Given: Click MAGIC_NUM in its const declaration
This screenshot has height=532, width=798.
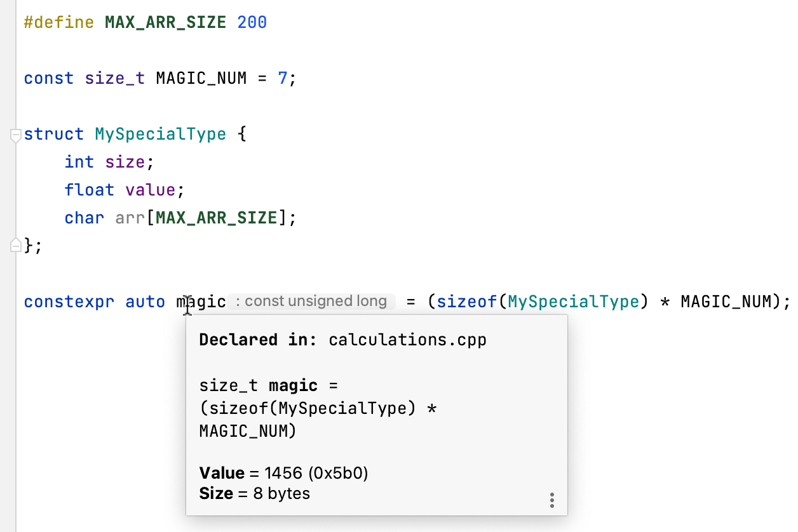Looking at the screenshot, I should [201, 79].
